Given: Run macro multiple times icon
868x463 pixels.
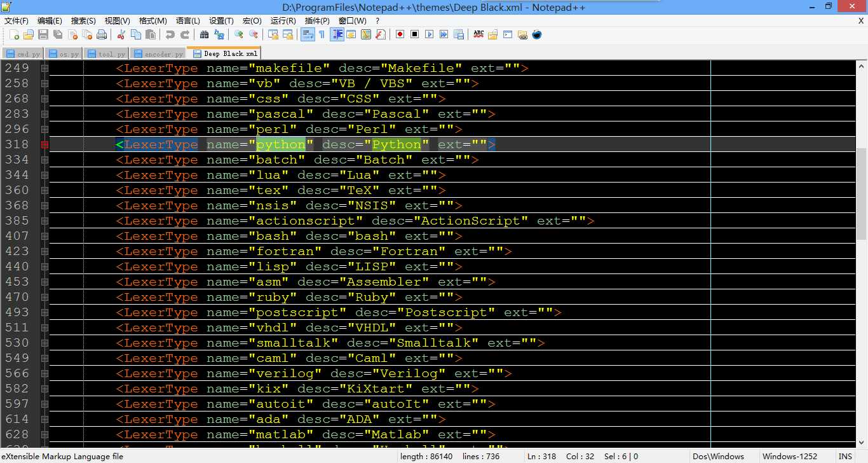Looking at the screenshot, I should click(444, 34).
